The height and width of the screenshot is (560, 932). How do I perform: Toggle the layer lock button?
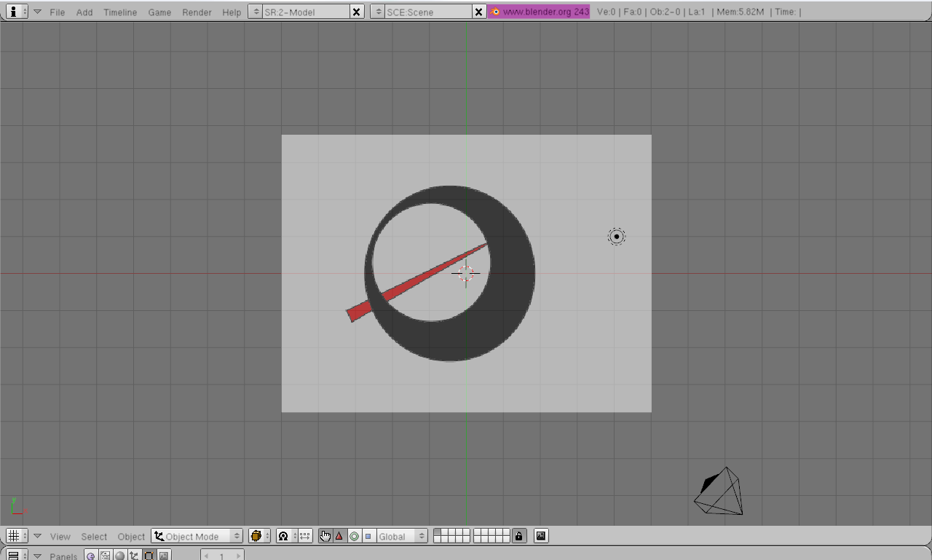pyautogui.click(x=518, y=536)
